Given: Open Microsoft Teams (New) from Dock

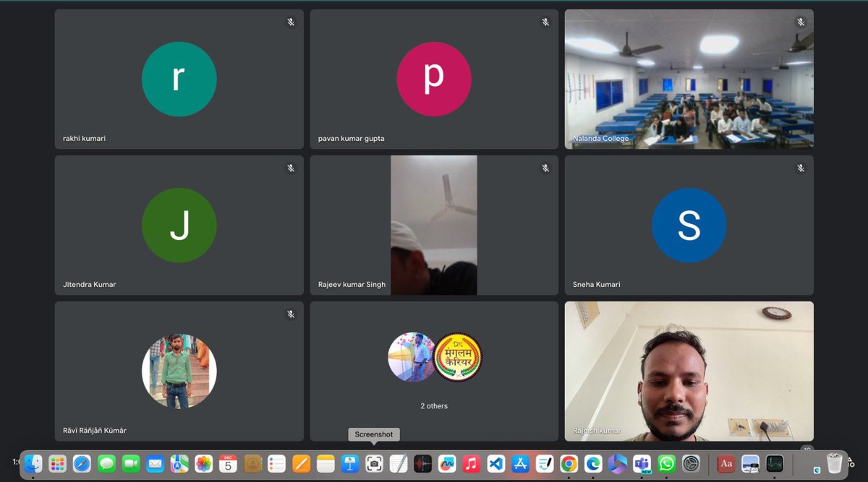Looking at the screenshot, I should coord(642,463).
